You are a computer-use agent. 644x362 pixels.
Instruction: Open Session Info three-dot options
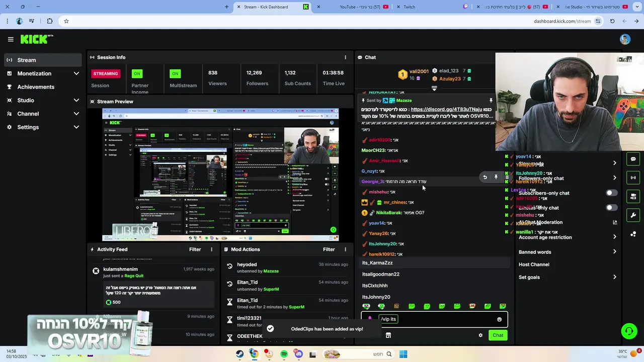pyautogui.click(x=345, y=57)
